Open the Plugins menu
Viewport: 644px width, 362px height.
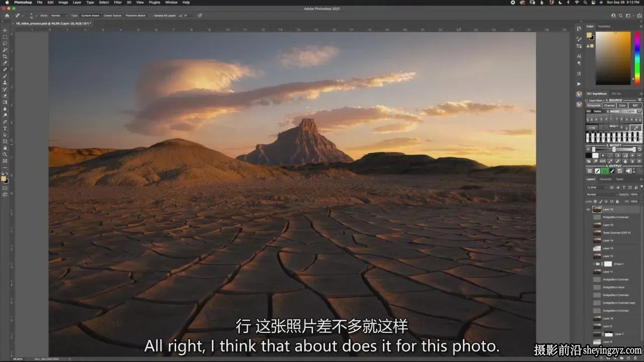(x=154, y=3)
